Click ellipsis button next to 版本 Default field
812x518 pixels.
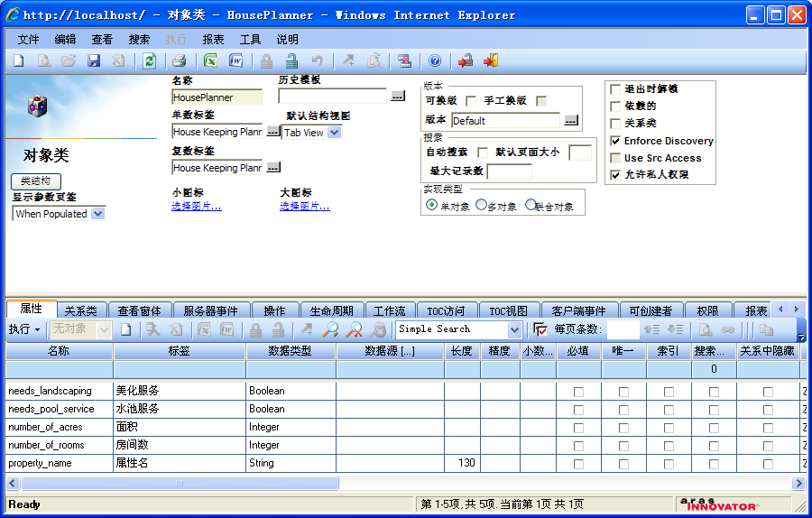(x=571, y=121)
